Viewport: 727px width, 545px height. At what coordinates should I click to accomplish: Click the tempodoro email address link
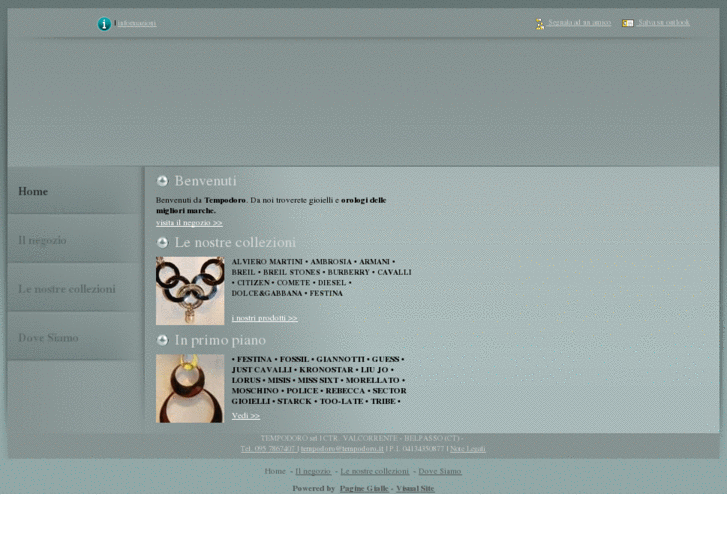point(342,449)
